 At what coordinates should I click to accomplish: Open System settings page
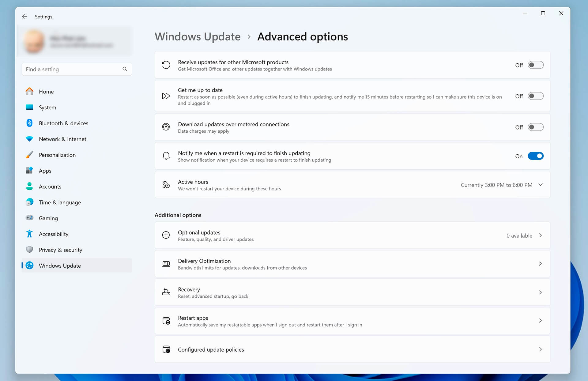(77, 108)
